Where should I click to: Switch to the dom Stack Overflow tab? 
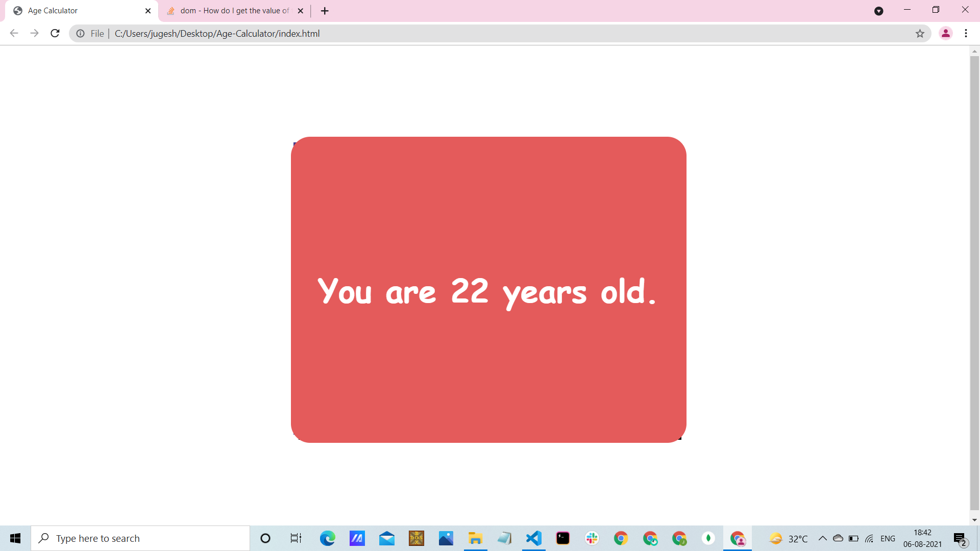[234, 11]
